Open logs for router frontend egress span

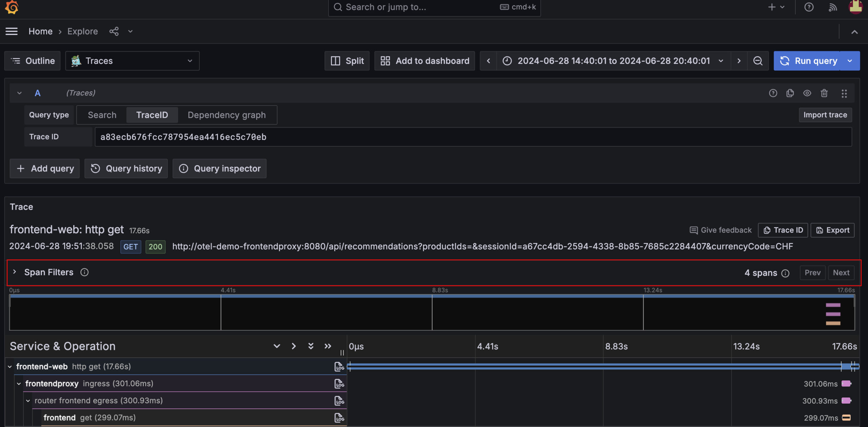(339, 401)
